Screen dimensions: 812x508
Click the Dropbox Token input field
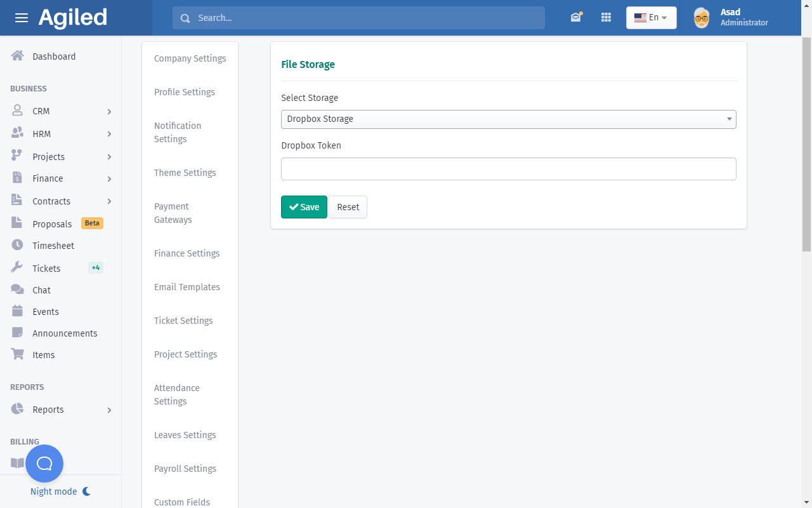pyautogui.click(x=508, y=169)
